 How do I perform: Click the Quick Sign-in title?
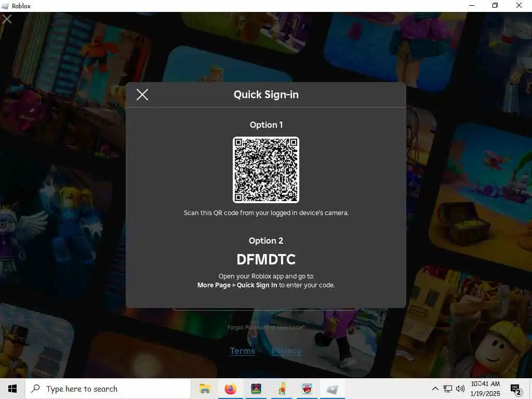[267, 95]
